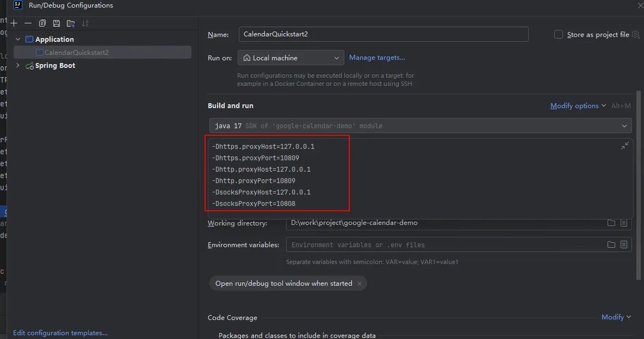
Task: Remove the Open run/debug tool window tag
Action: coord(360,284)
